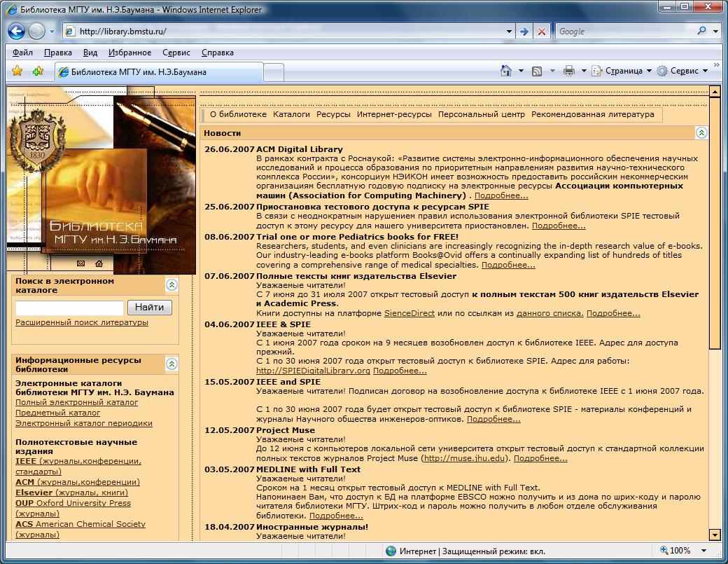
Task: Open the Сервис menu in menu bar
Action: tap(176, 53)
